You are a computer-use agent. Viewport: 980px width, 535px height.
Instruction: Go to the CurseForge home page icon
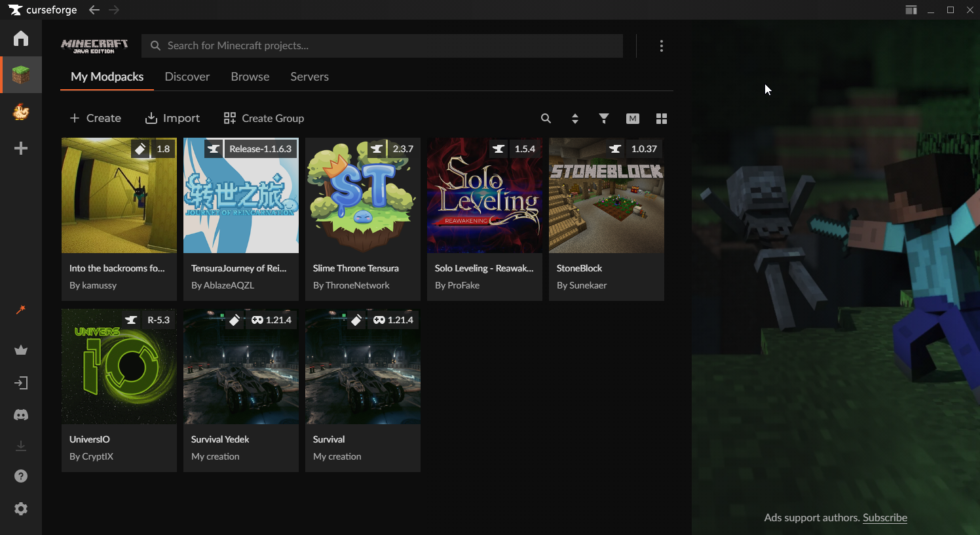click(x=21, y=38)
